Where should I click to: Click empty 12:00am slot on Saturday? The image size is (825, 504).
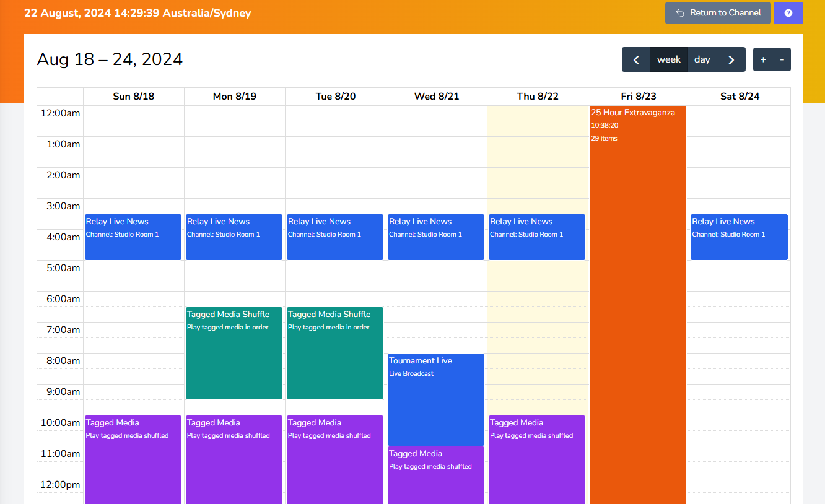(739, 114)
